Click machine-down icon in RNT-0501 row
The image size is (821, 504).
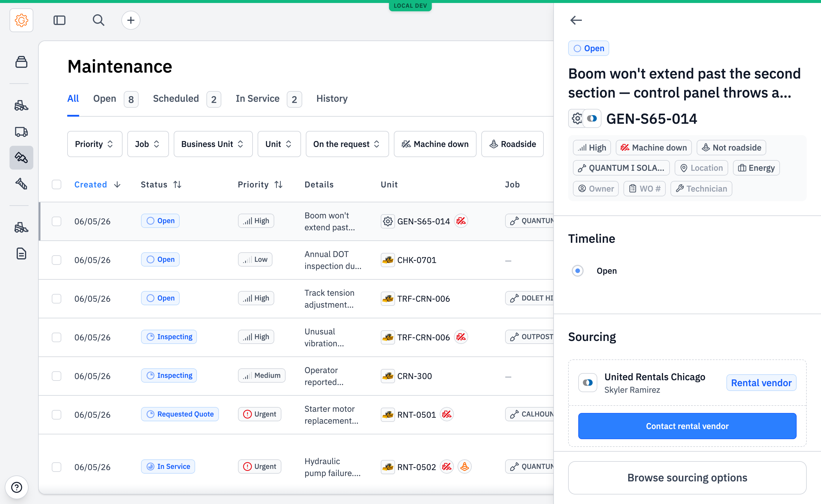point(447,414)
